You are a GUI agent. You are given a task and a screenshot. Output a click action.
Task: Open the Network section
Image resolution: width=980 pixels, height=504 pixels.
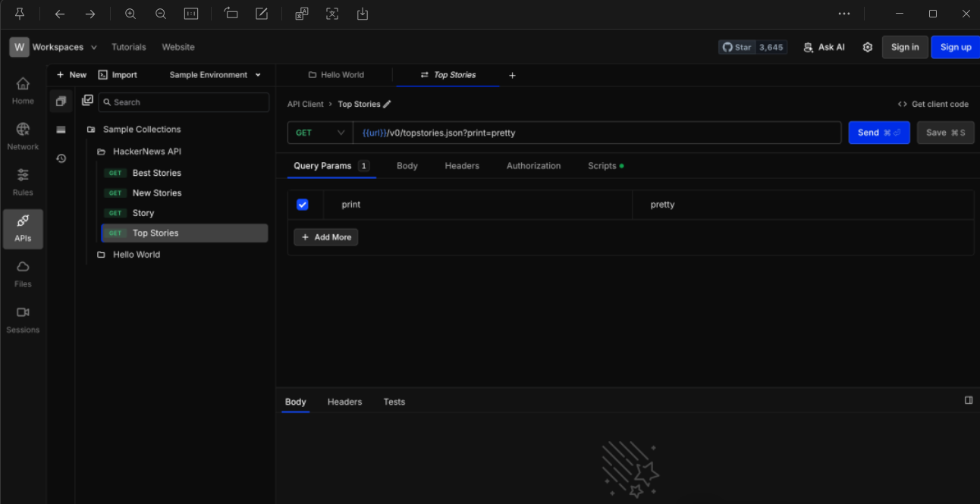coord(23,137)
